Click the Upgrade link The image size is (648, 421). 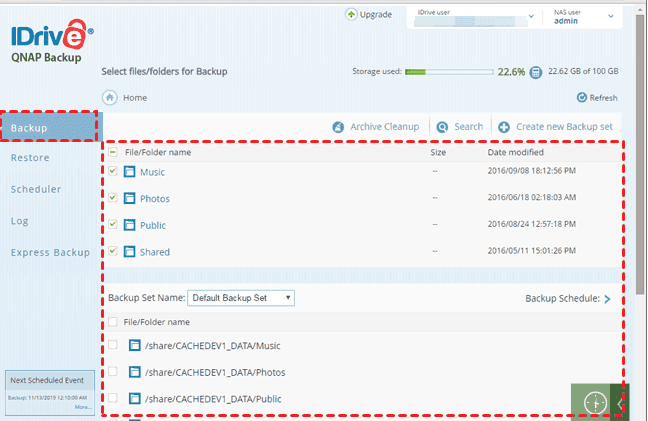pos(376,14)
